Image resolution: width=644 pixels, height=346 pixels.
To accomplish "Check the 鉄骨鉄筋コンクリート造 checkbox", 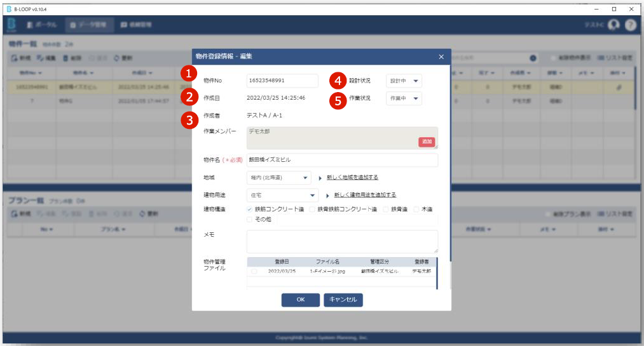I will [312, 210].
